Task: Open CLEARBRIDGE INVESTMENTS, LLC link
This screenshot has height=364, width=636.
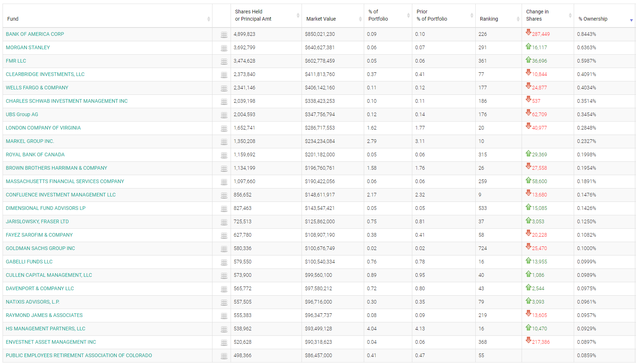Action: [x=45, y=74]
